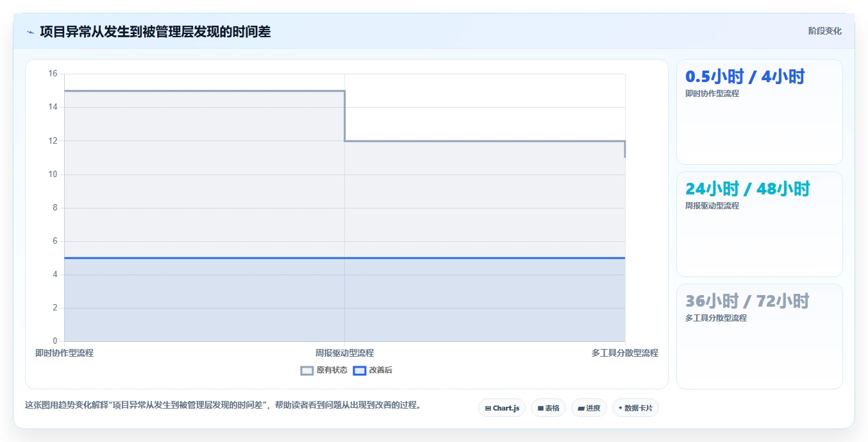Click the icon inside the 表格 chip
The image size is (868, 442).
[540, 408]
